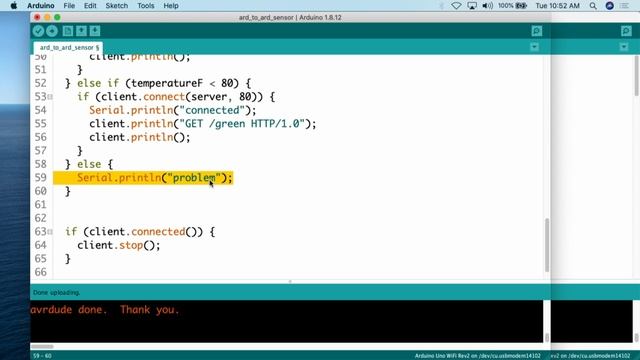Open Notification Center icon
Screen dimensions: 640x360
624,6
